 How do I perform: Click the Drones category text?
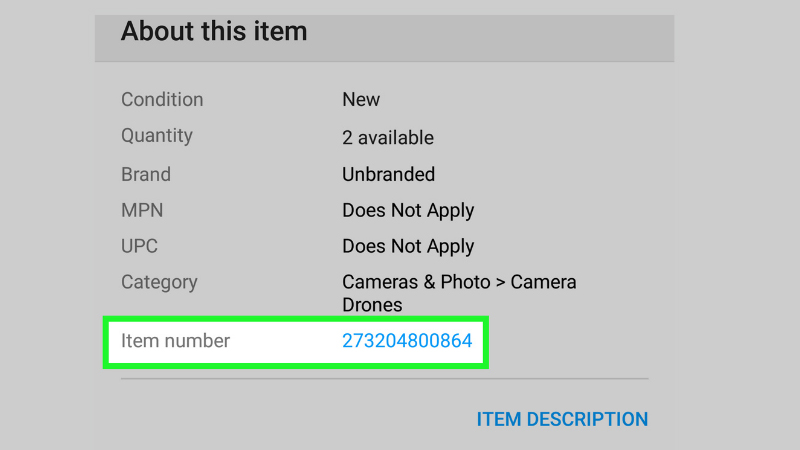point(372,305)
